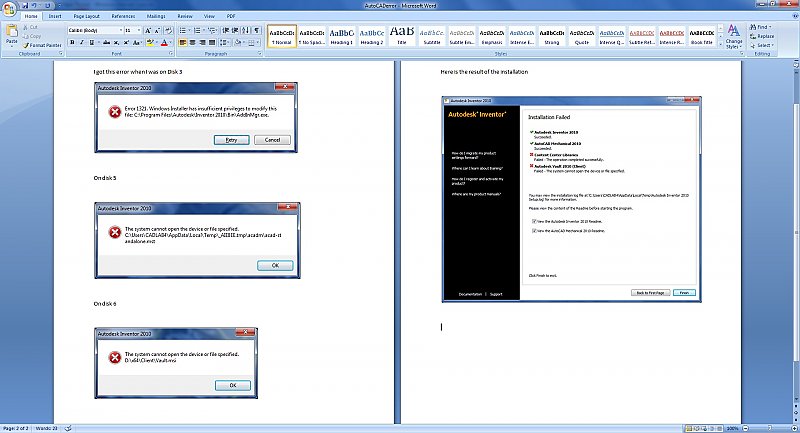Open the Page Layout tab
The image size is (800, 433).
87,16
